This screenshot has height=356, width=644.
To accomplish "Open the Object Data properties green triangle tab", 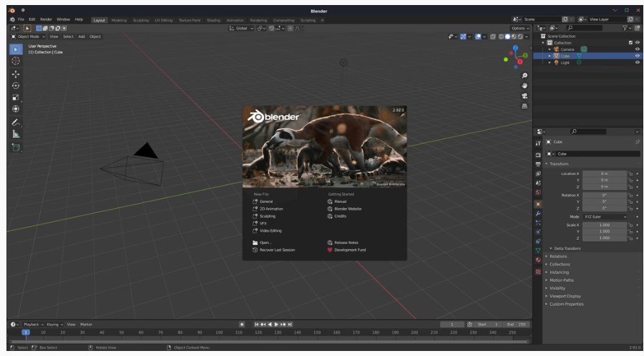I will (538, 250).
